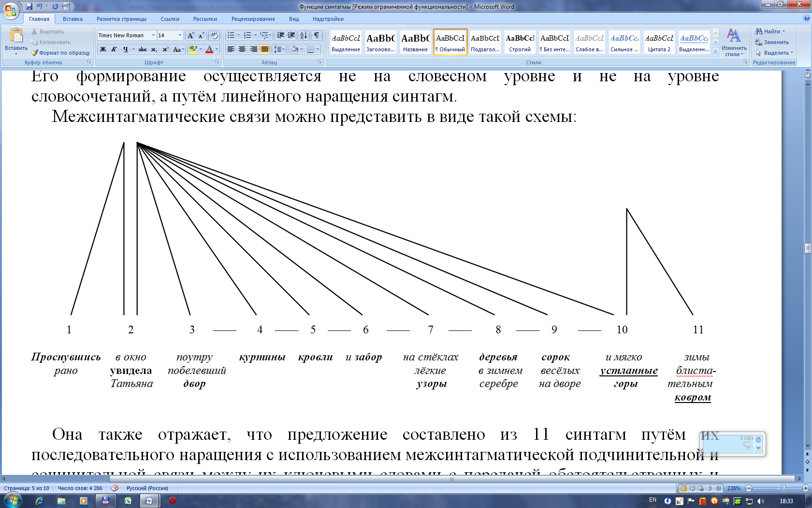
Task: Open font color dropdown arrow
Action: pyautogui.click(x=217, y=49)
